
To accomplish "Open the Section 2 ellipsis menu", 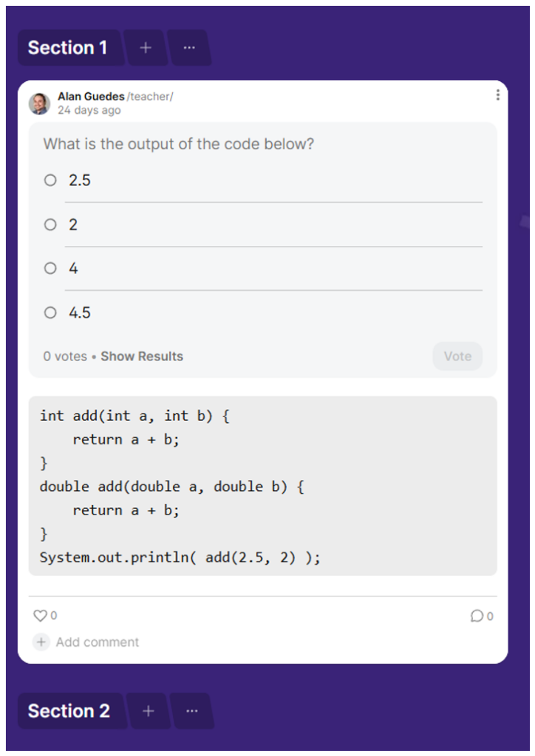I will click(x=192, y=711).
